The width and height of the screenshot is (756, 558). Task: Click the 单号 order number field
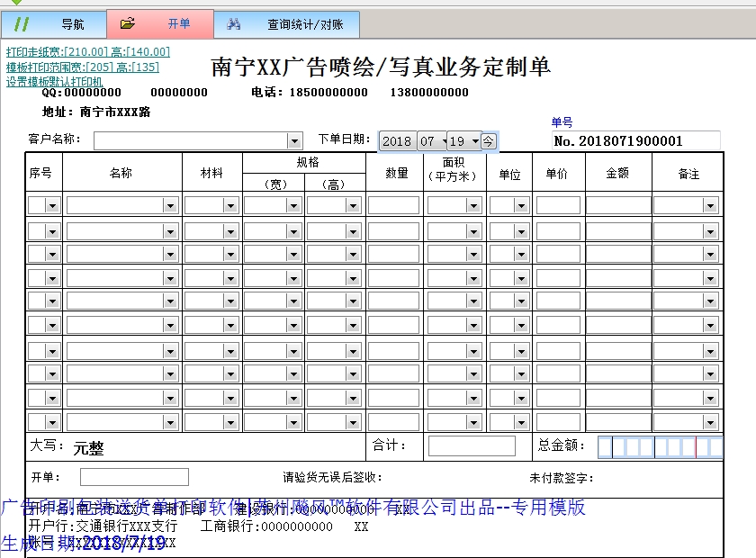tap(636, 141)
